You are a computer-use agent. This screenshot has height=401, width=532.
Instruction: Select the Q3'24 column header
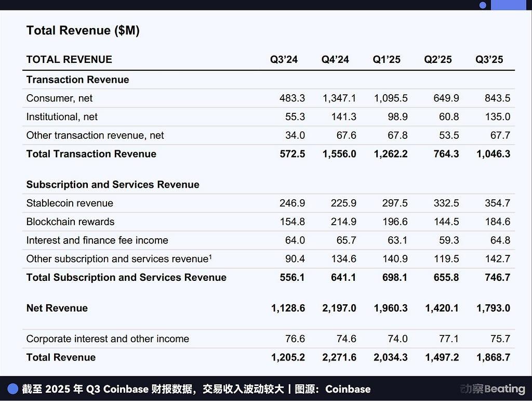coord(284,59)
